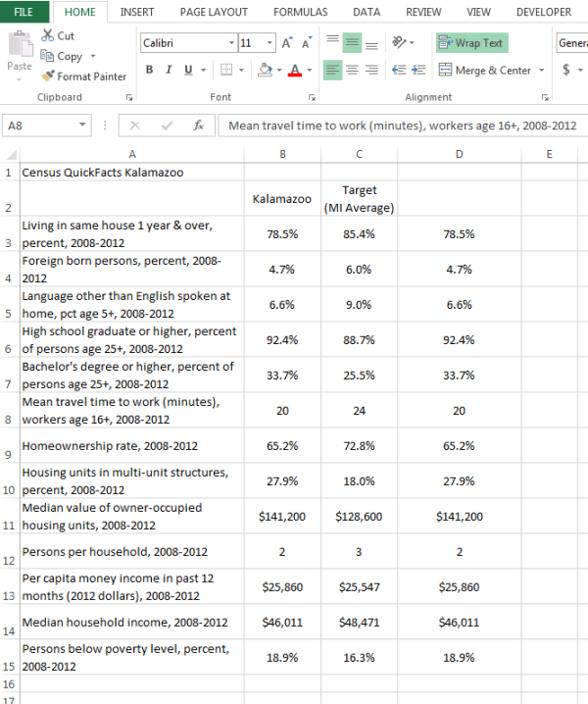The height and width of the screenshot is (704, 588).
Task: Switch to the FORMULAS tab
Action: (300, 12)
